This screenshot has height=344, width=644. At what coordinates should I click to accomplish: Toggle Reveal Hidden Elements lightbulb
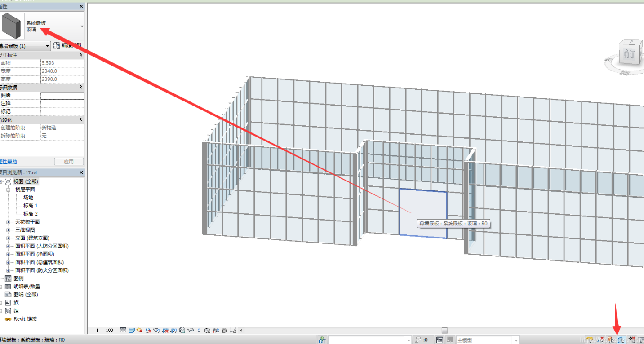tap(199, 330)
